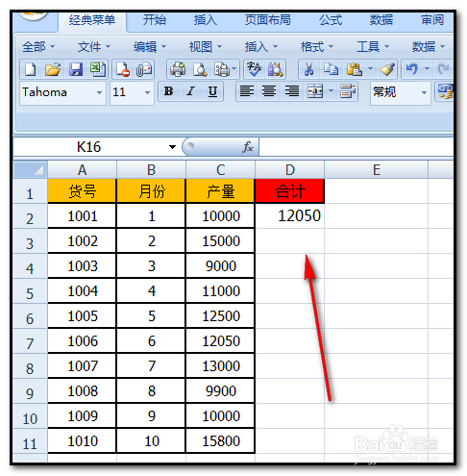The image size is (467, 476).
Task: Toggle underline formatting
Action: pos(212,91)
